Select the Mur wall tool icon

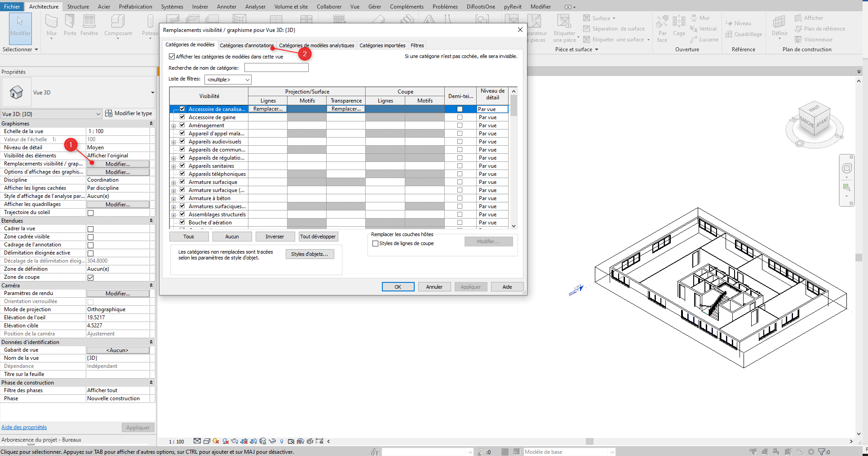pyautogui.click(x=52, y=21)
